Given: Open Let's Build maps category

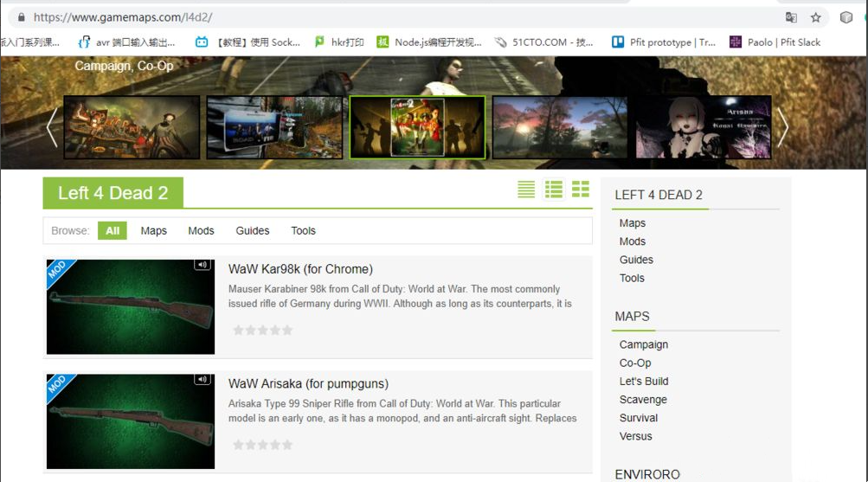Looking at the screenshot, I should point(644,381).
